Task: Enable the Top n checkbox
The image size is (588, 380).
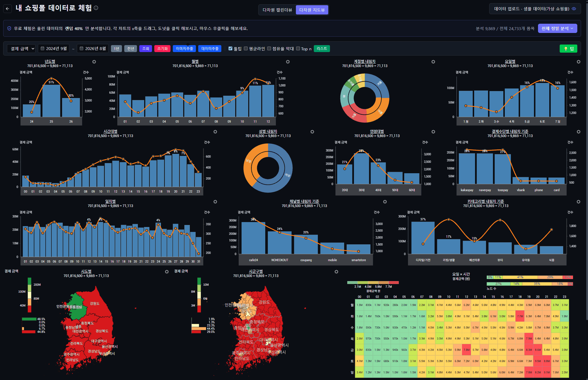Action: pos(298,49)
